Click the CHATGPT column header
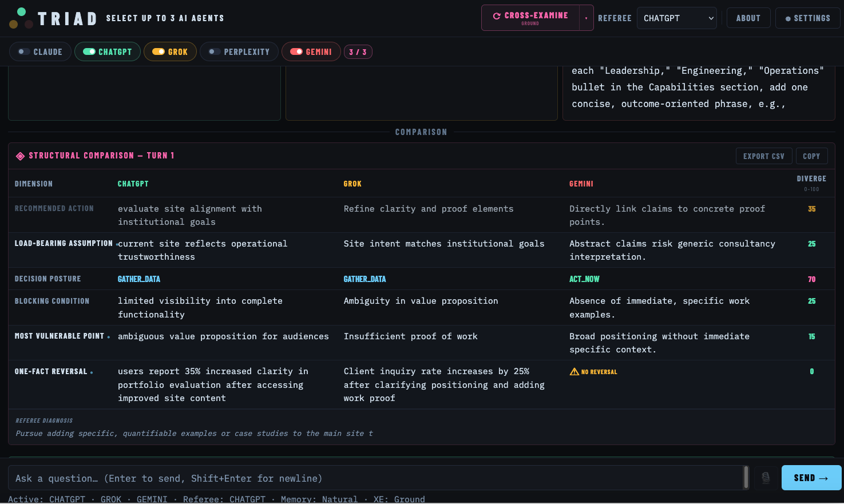The height and width of the screenshot is (504, 844). [133, 184]
